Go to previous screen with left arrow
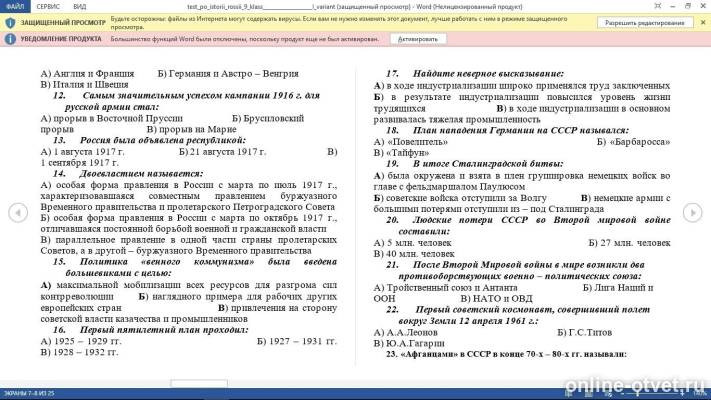The height and width of the screenshot is (400, 711). click(x=18, y=212)
